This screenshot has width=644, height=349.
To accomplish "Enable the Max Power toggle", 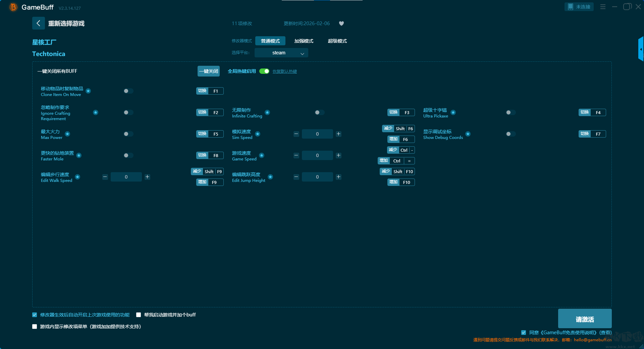I will 128,134.
